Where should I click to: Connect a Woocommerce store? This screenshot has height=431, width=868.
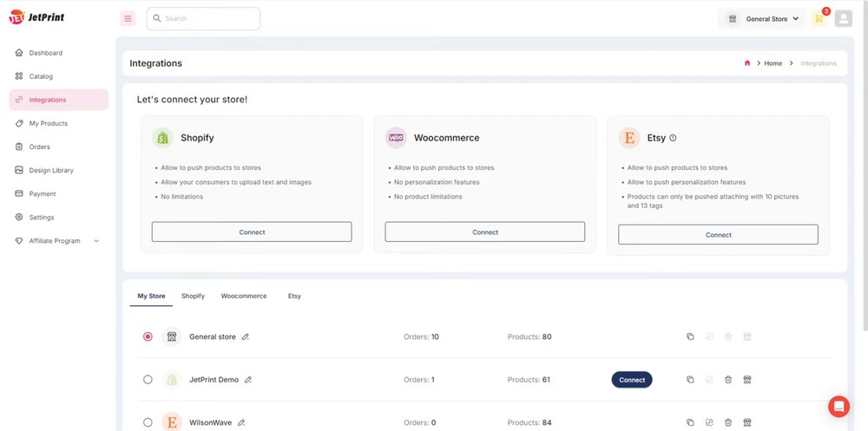coord(485,232)
